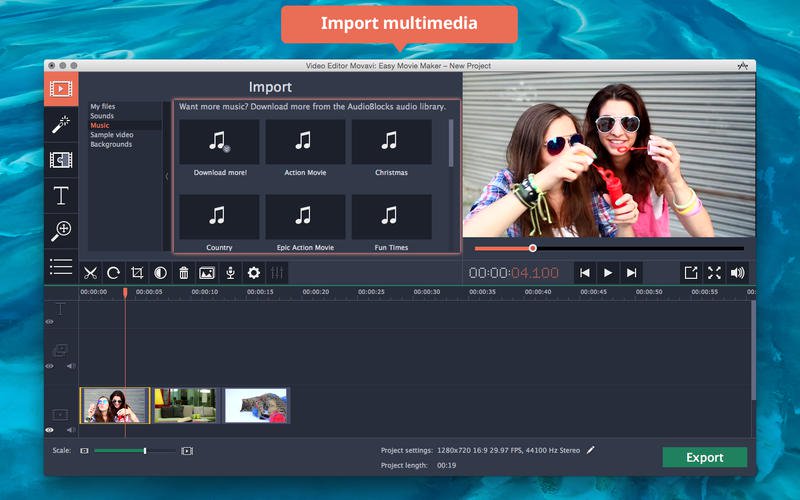Click the green Export button
The height and width of the screenshot is (500, 800).
pyautogui.click(x=704, y=457)
